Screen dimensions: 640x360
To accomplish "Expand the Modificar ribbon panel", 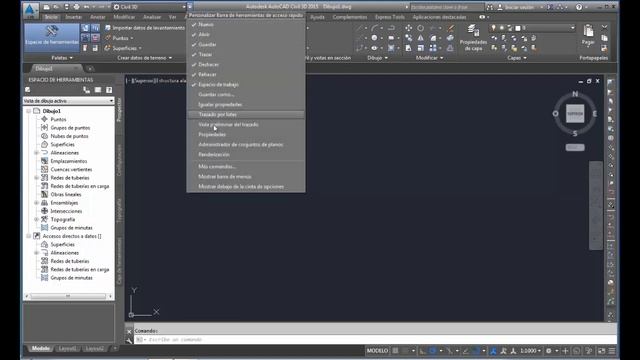I will pos(429,58).
